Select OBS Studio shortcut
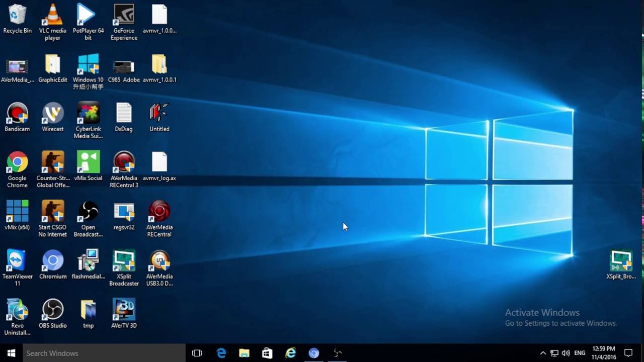 [53, 314]
